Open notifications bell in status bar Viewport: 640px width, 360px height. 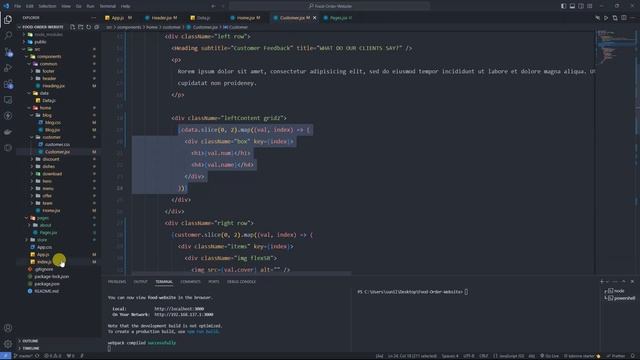tap(633, 356)
